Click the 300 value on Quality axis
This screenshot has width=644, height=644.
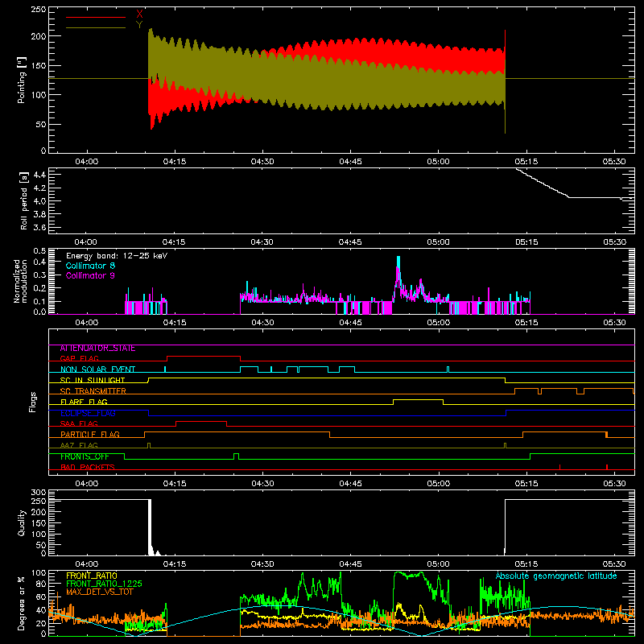pos(39,493)
